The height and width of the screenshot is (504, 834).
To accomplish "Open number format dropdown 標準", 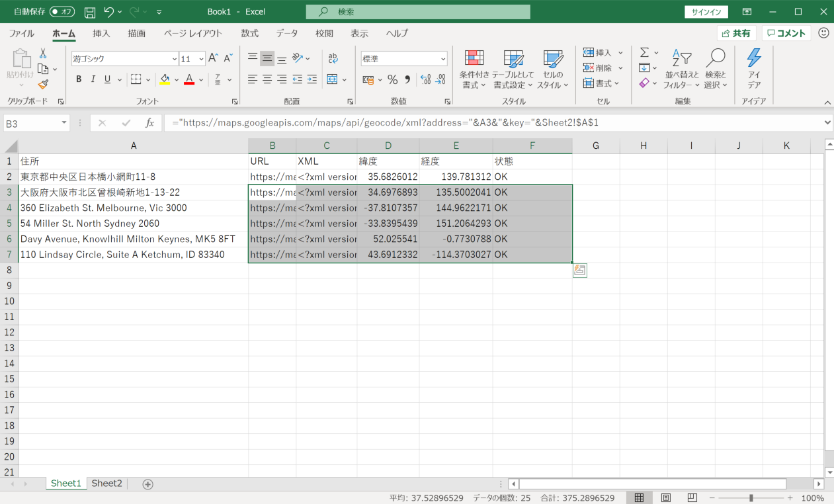I will tap(443, 59).
